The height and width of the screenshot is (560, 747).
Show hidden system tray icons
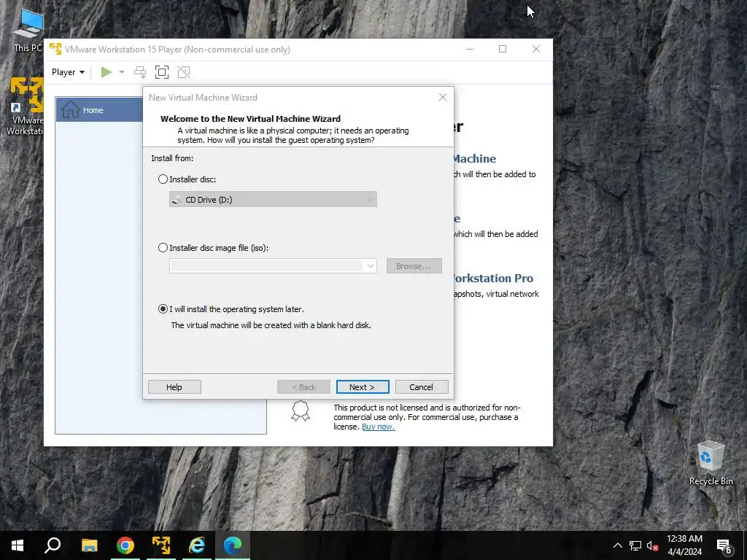pos(617,545)
